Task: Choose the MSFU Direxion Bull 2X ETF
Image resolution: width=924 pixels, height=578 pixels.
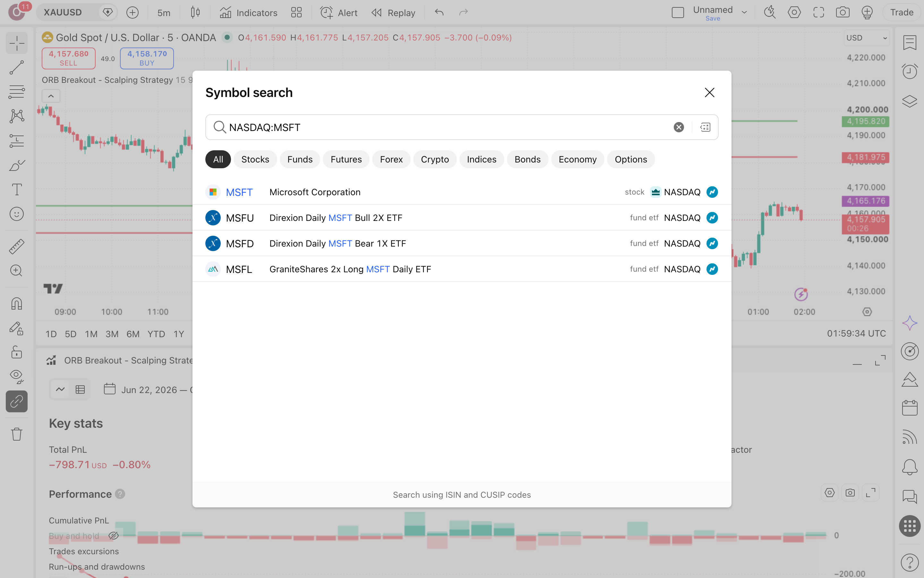Action: click(x=462, y=217)
